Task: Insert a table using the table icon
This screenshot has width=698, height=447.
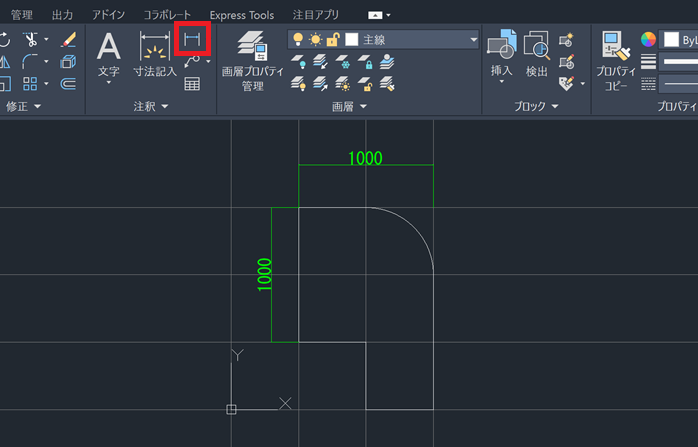Action: coord(192,84)
